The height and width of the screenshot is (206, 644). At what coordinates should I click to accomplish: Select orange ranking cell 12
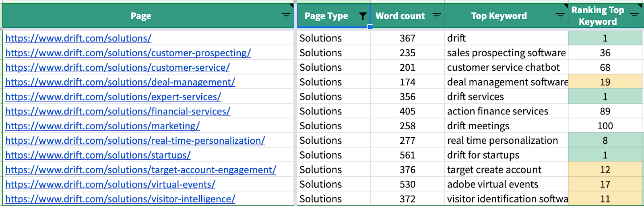tap(605, 170)
